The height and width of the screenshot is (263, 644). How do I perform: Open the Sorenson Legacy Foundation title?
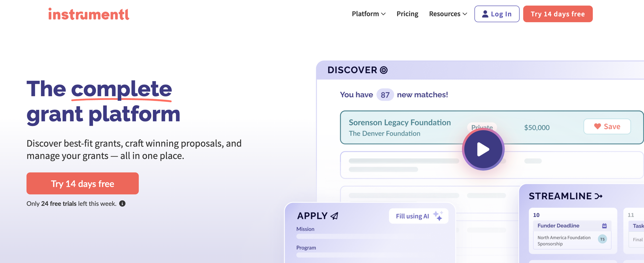[x=400, y=122]
